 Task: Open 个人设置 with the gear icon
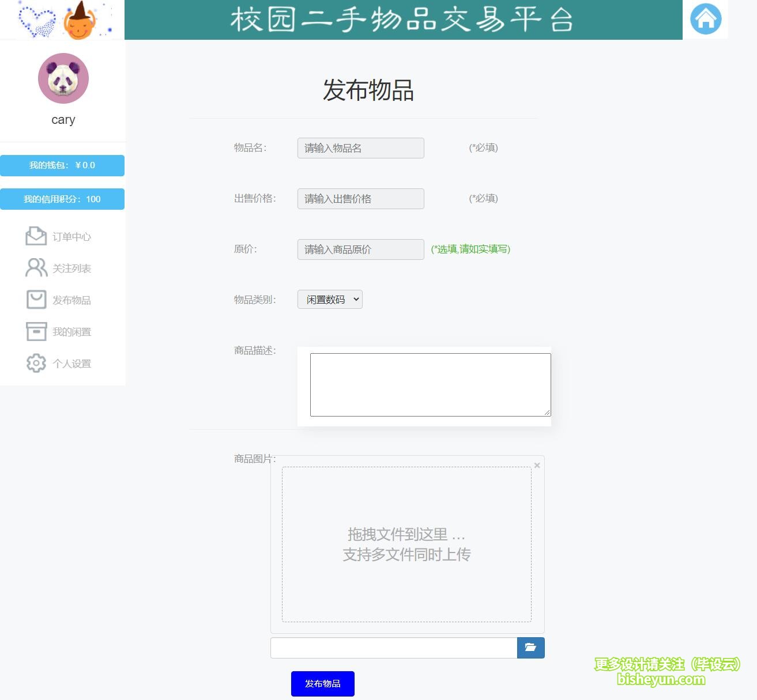36,363
